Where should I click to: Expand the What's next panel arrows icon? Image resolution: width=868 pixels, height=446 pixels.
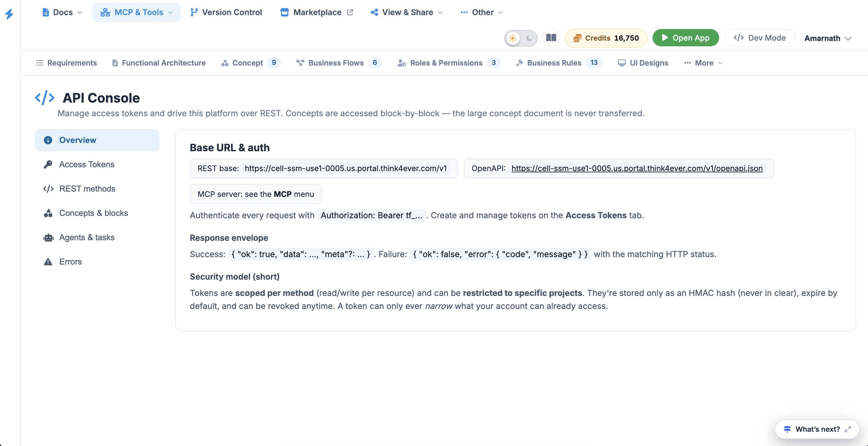pos(848,429)
